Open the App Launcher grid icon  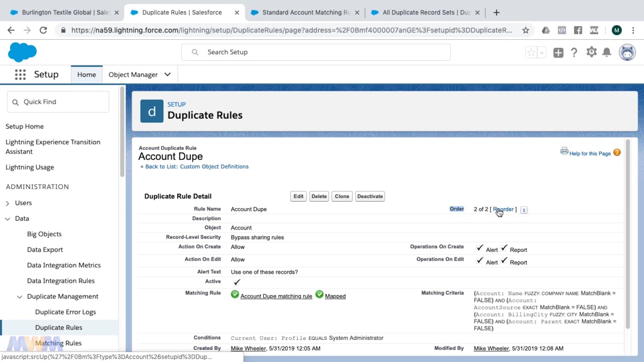coord(20,74)
